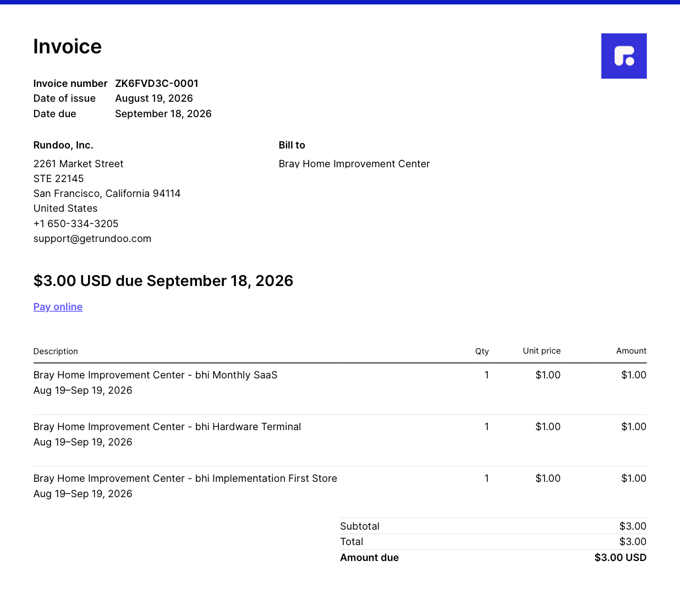Click the 2261 Market Street address line

point(78,164)
